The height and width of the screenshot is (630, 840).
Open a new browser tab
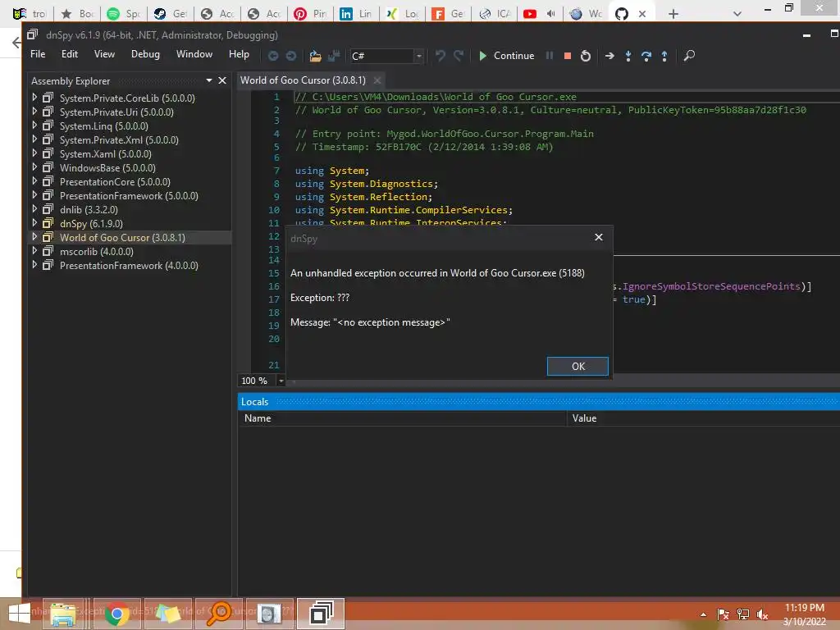point(673,14)
